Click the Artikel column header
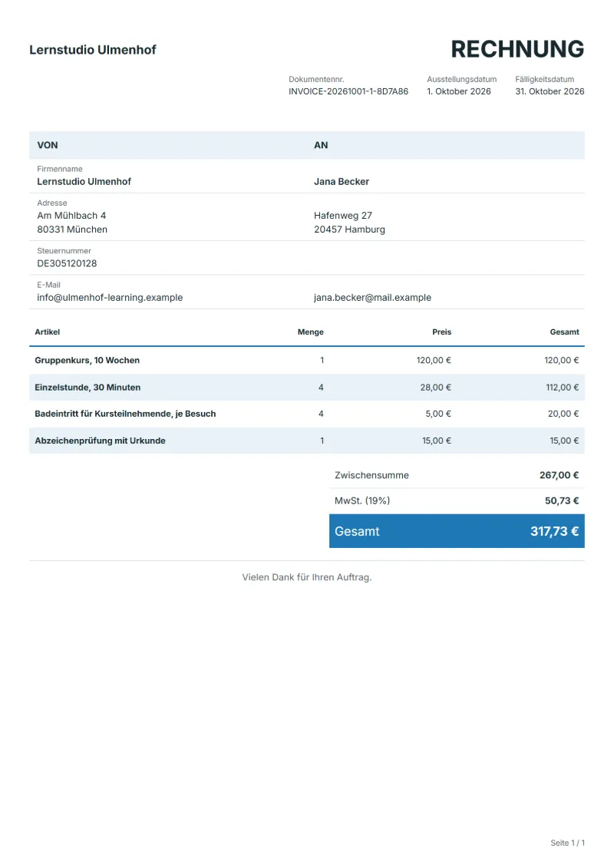 47,332
